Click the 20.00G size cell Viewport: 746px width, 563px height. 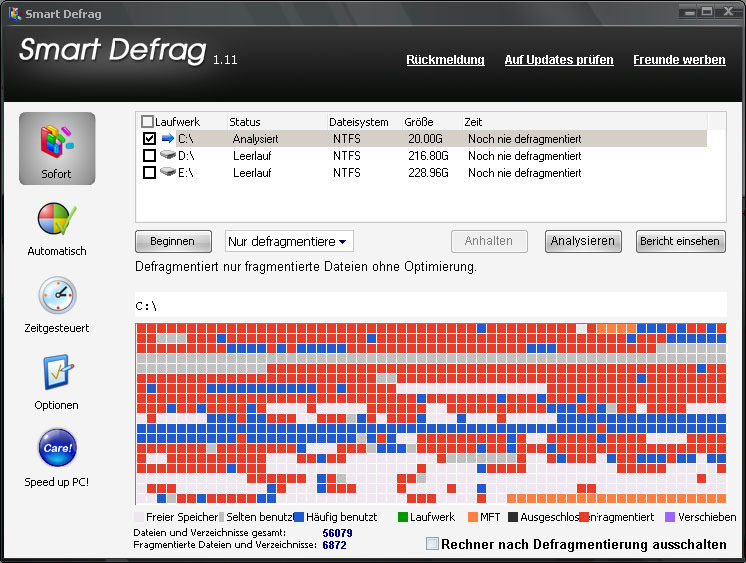[425, 139]
